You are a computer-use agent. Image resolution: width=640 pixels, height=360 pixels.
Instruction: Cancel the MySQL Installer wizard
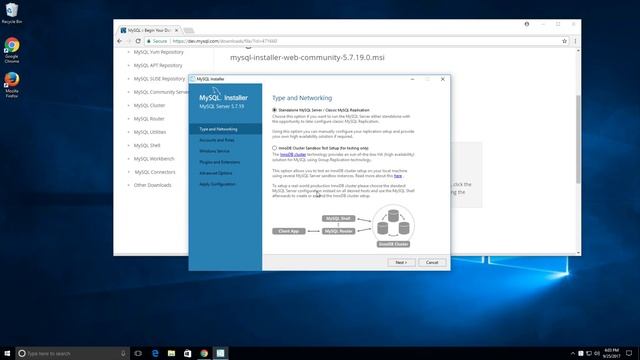pyautogui.click(x=432, y=262)
